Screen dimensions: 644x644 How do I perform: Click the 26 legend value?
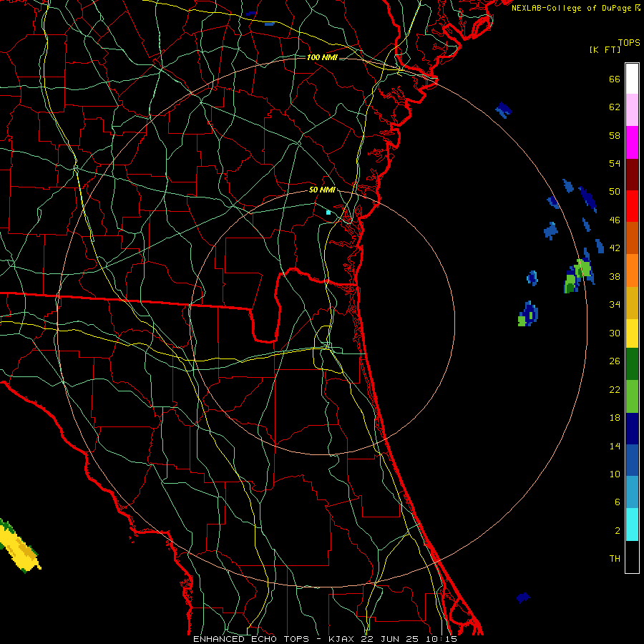[615, 361]
